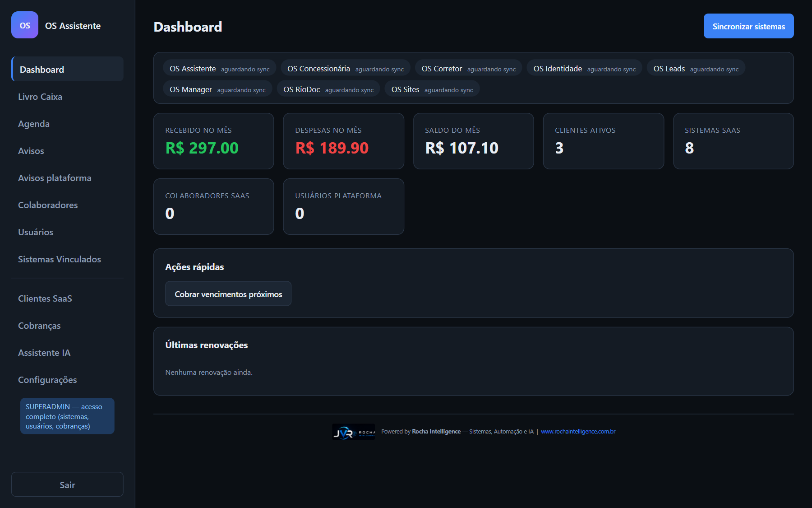Click the Clientes ativos card
The image size is (812, 508).
tap(604, 141)
